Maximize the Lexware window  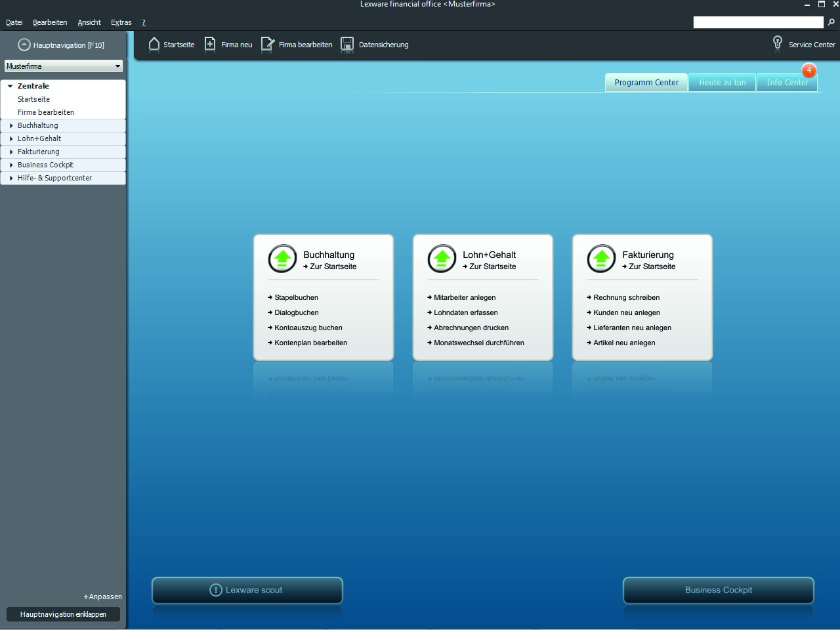pos(821,4)
